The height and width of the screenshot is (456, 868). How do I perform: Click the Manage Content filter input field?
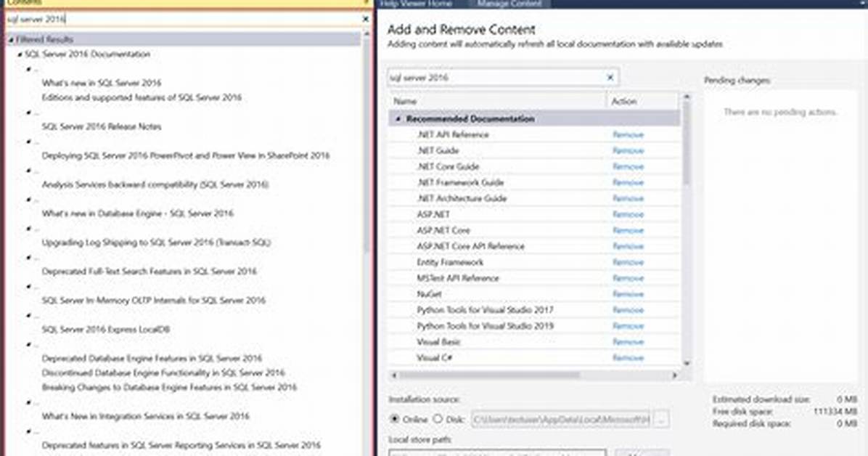coord(496,78)
